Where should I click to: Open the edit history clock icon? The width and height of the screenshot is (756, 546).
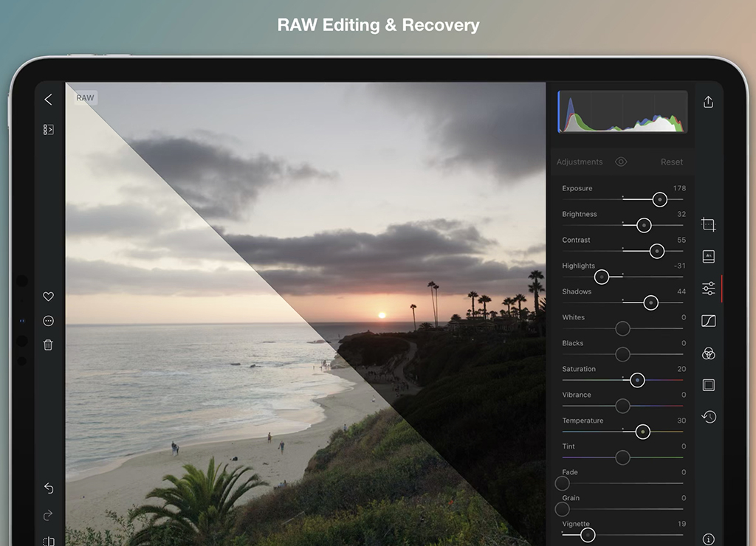(x=708, y=417)
